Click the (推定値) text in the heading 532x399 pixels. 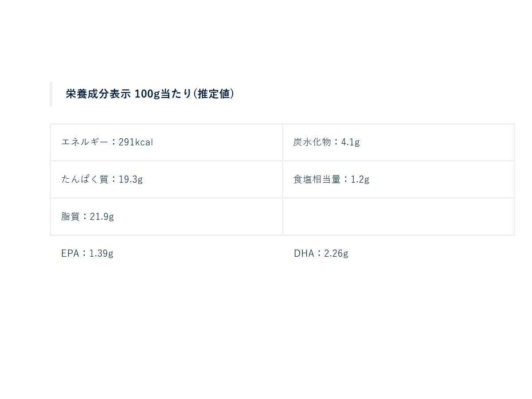(x=214, y=94)
